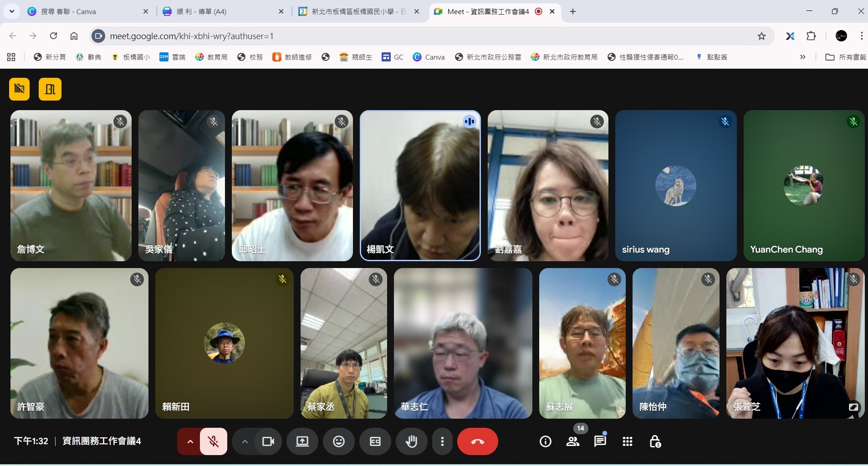Show the participants list
Screen dimensions: 868x466
point(572,441)
